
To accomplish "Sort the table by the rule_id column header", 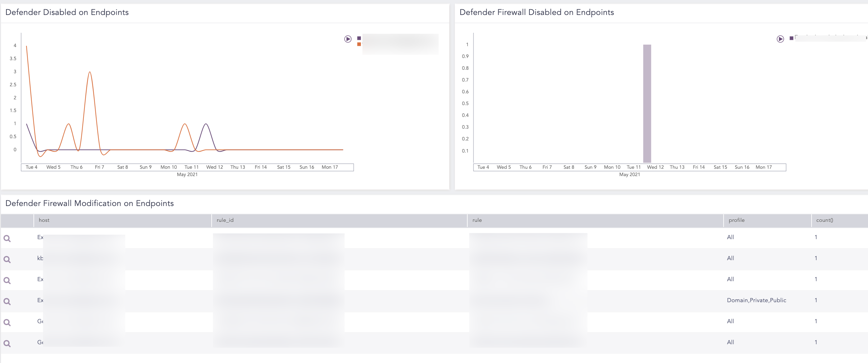I will coord(225,220).
